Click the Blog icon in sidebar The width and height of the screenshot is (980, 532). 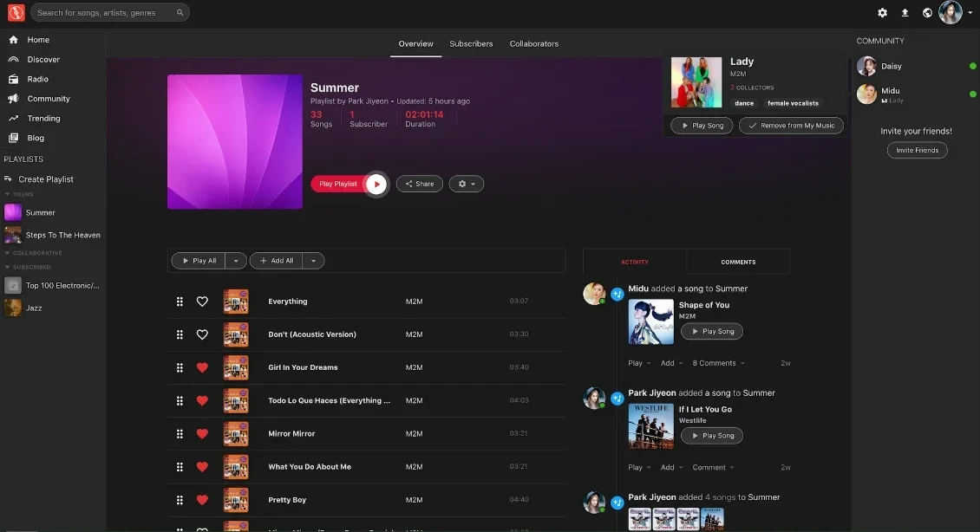tap(13, 138)
